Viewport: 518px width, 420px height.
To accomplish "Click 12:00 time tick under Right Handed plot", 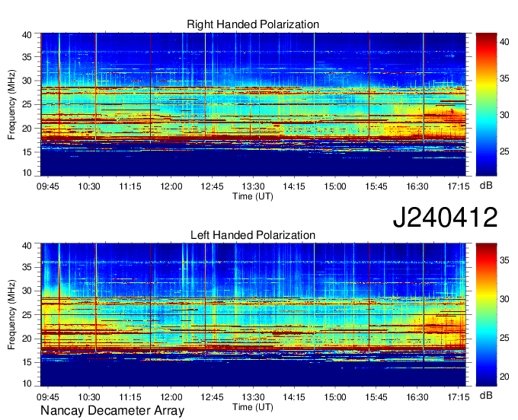I will pyautogui.click(x=171, y=186).
